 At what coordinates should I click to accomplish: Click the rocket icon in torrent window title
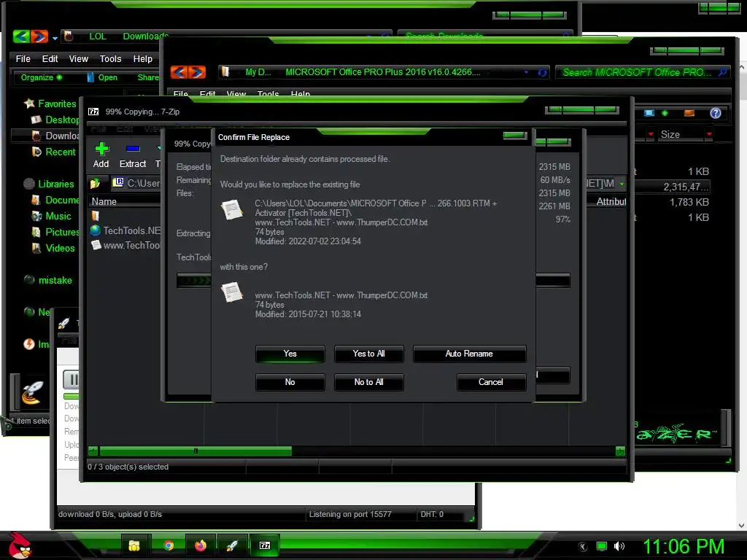[x=64, y=324]
